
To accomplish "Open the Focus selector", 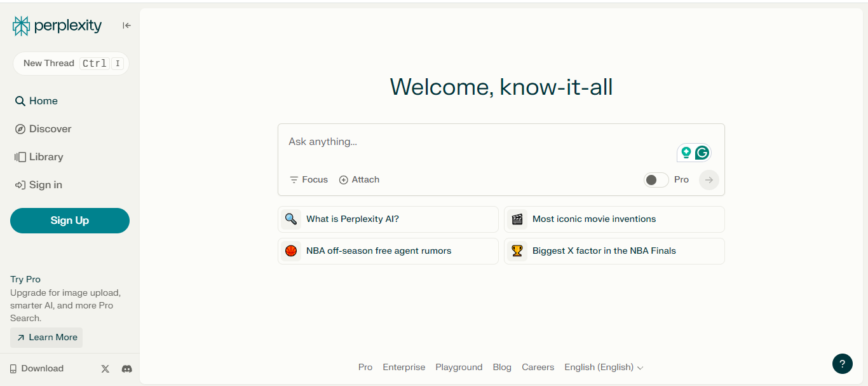I will coord(308,179).
